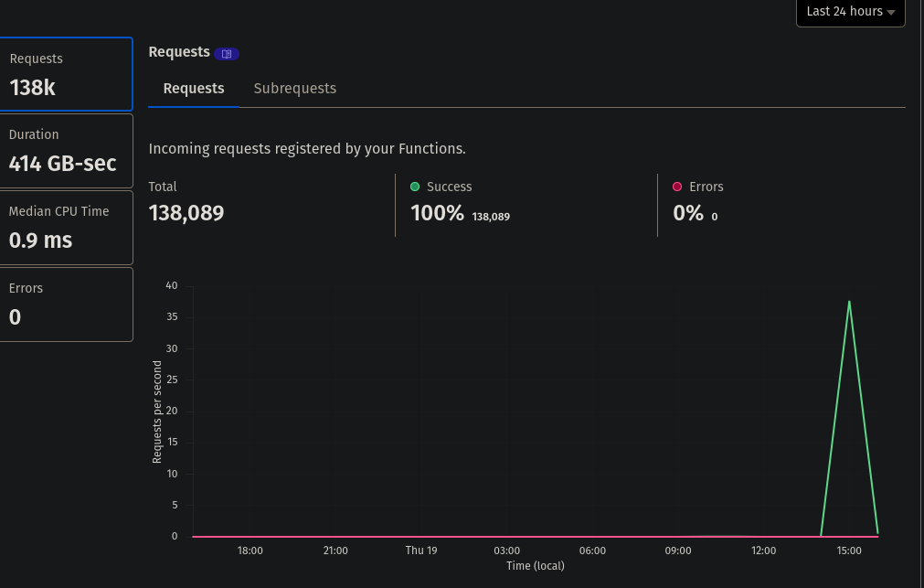
Task: Click the caret arrow beside Last 24 hours
Action: pos(890,12)
